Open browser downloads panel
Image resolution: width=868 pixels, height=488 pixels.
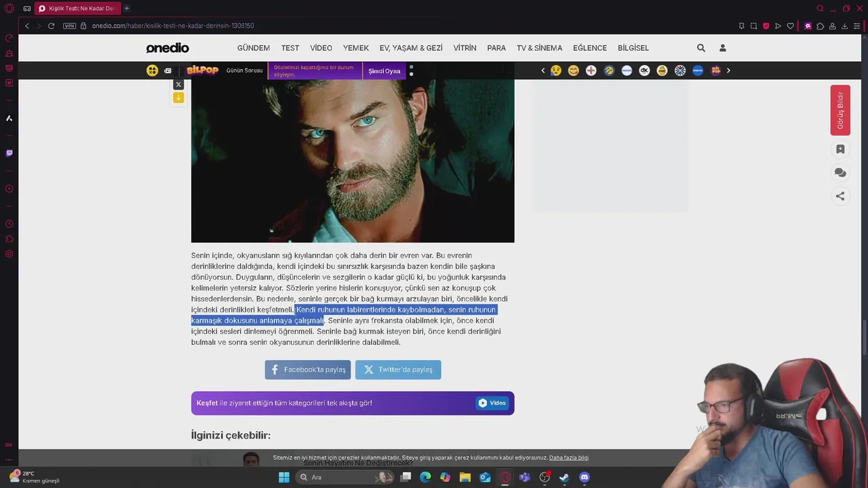844,26
